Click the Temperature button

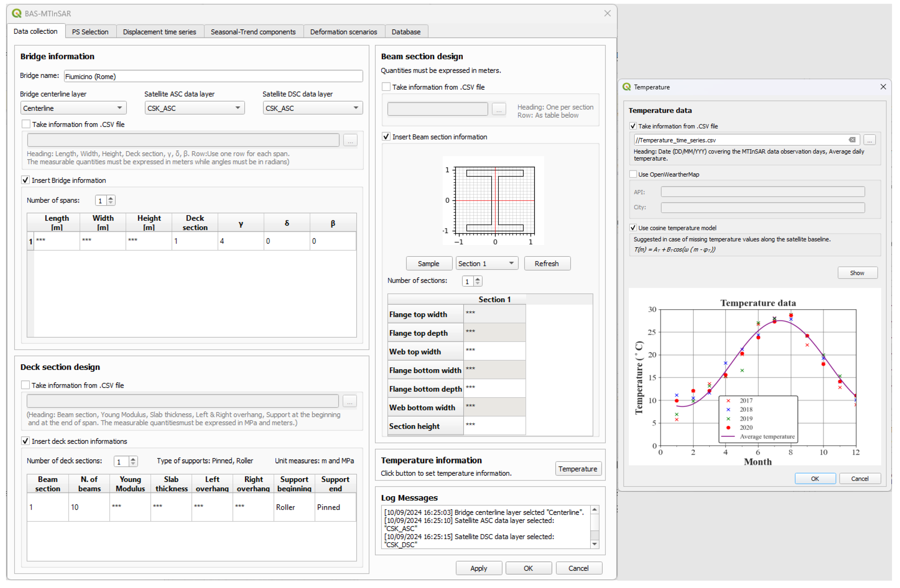coord(577,469)
